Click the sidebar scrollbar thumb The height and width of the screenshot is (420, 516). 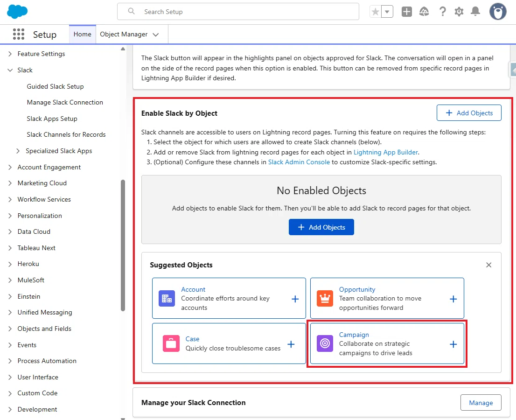123,245
